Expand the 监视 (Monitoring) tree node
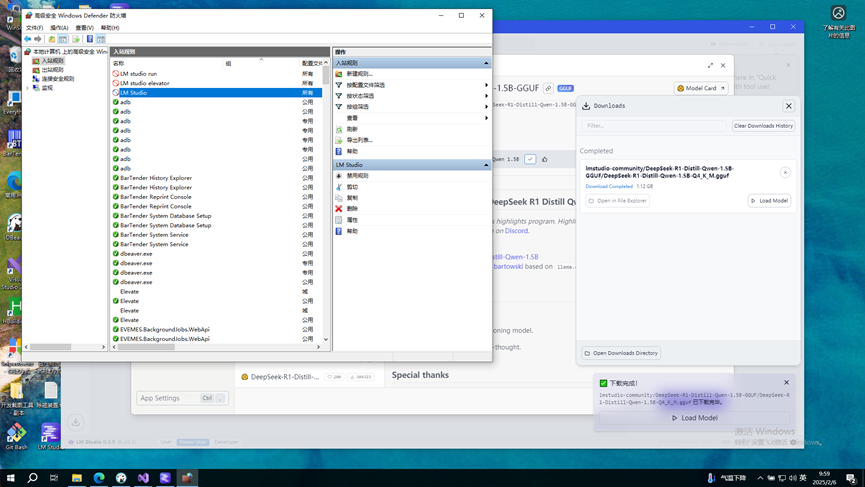The width and height of the screenshot is (865, 487). [27, 88]
